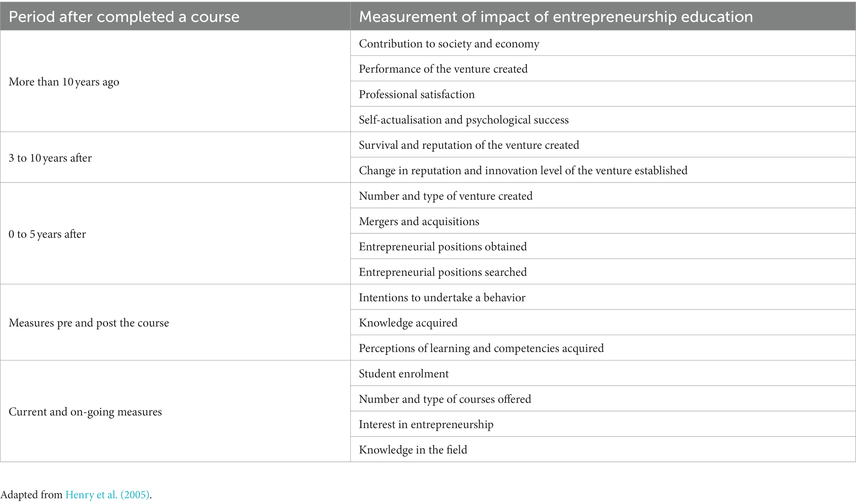Screen dimensions: 856x504
Task: Click 'Entrepreneurial positions obtained' row
Action: click(x=603, y=247)
